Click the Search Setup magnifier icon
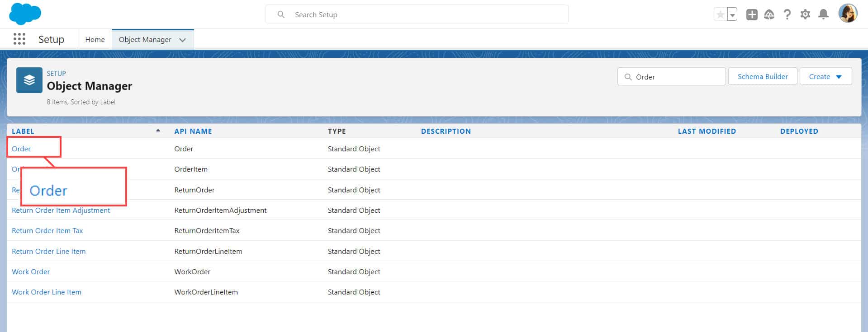This screenshot has height=332, width=868. pyautogui.click(x=281, y=14)
